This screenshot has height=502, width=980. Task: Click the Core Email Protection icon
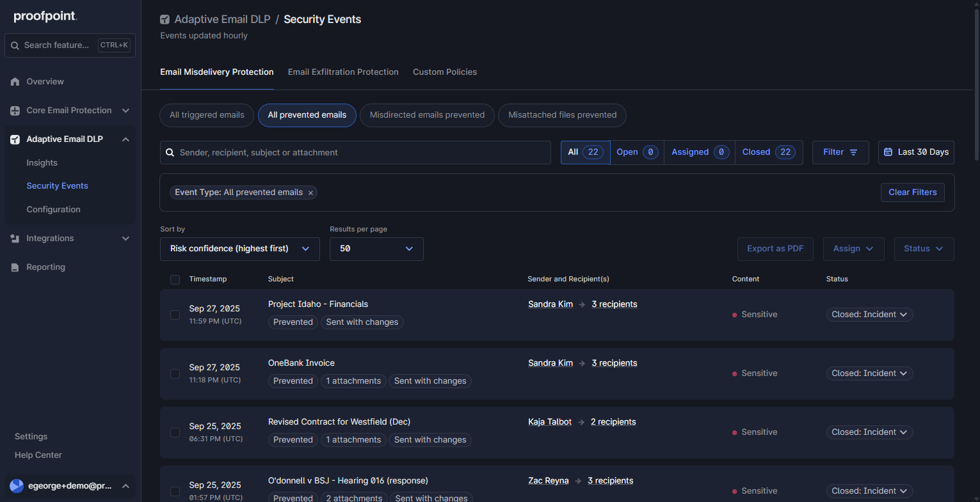[x=15, y=111]
